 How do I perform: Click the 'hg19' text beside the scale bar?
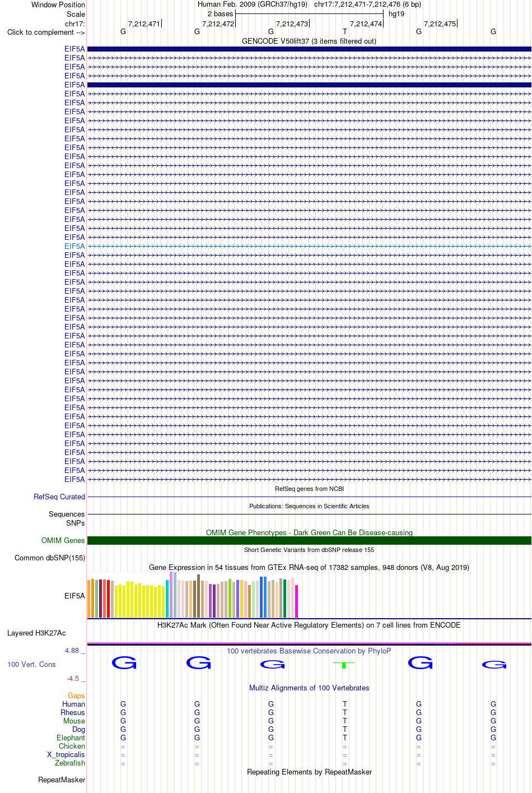[x=396, y=13]
